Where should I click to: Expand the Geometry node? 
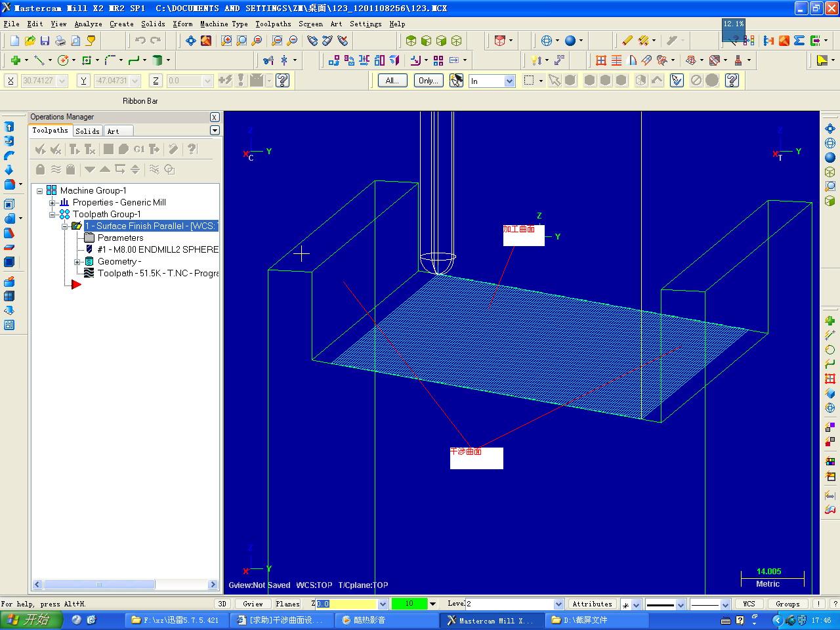pyautogui.click(x=77, y=262)
